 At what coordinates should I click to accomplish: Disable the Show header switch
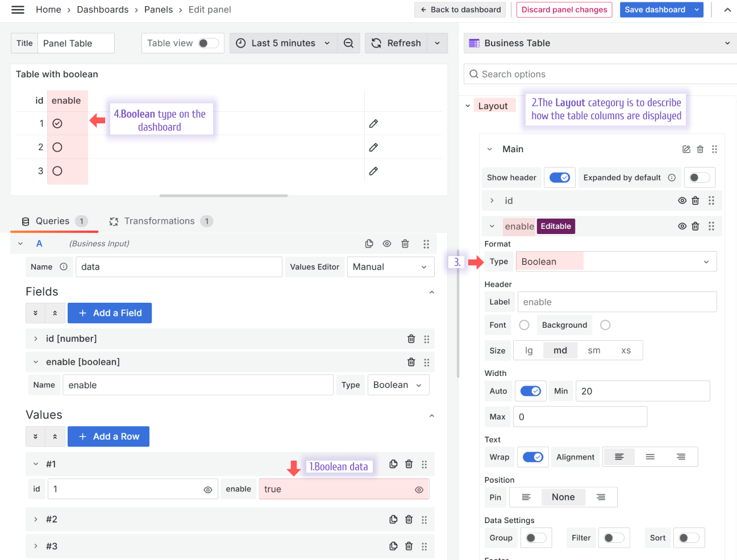click(560, 178)
